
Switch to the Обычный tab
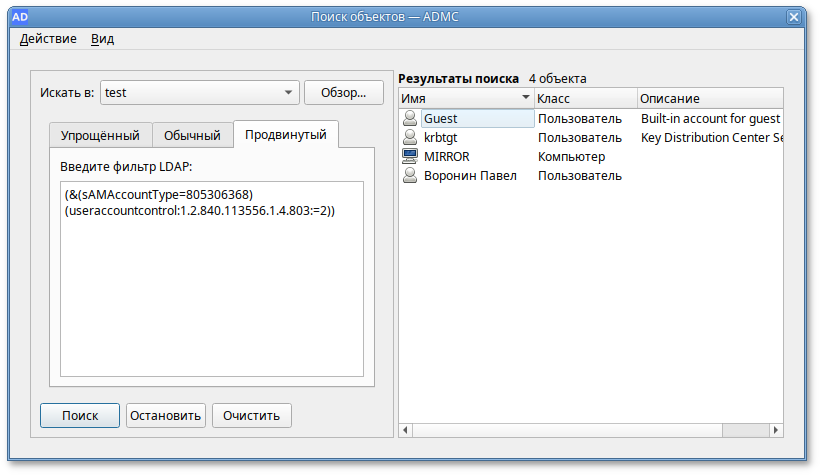[x=192, y=135]
